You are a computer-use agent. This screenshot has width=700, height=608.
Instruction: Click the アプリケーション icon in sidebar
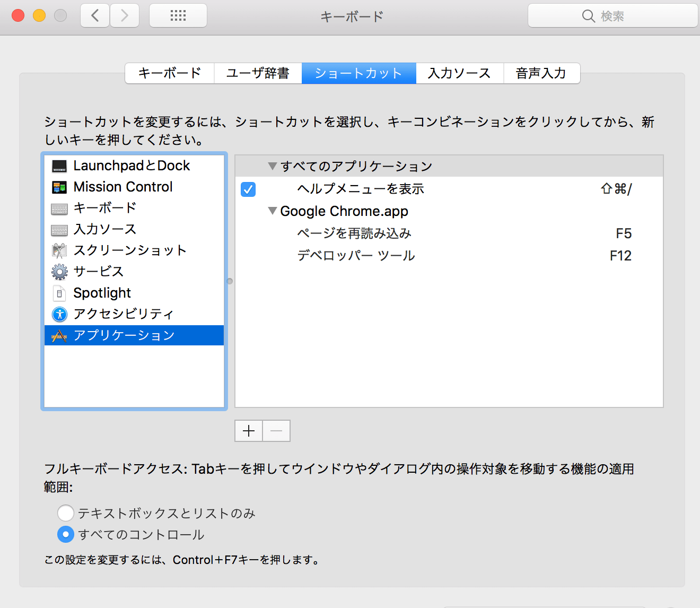coord(59,335)
